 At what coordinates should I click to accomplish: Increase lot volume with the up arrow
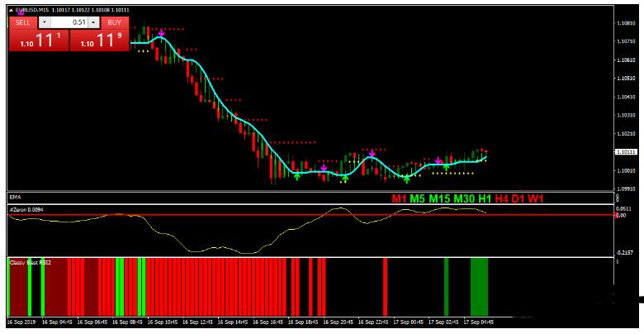pyautogui.click(x=93, y=22)
